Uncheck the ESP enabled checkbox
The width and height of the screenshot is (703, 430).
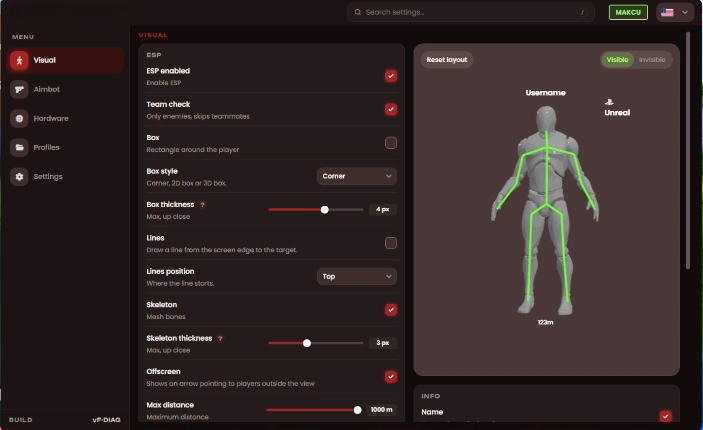coord(391,76)
